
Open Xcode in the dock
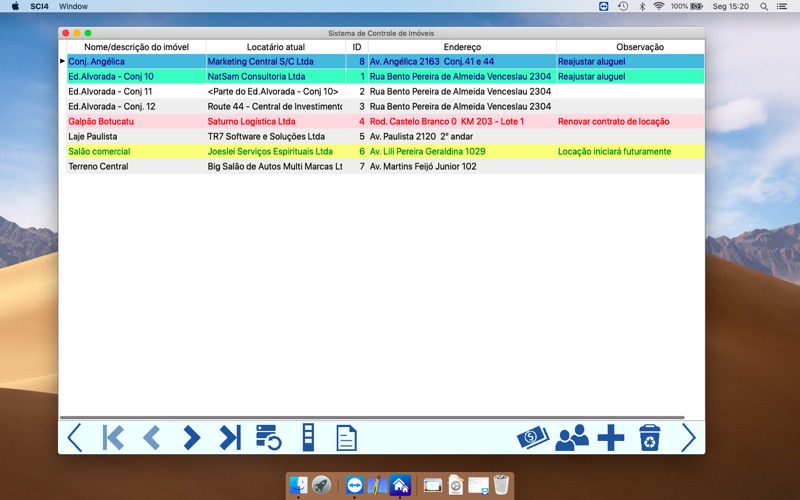point(377,485)
